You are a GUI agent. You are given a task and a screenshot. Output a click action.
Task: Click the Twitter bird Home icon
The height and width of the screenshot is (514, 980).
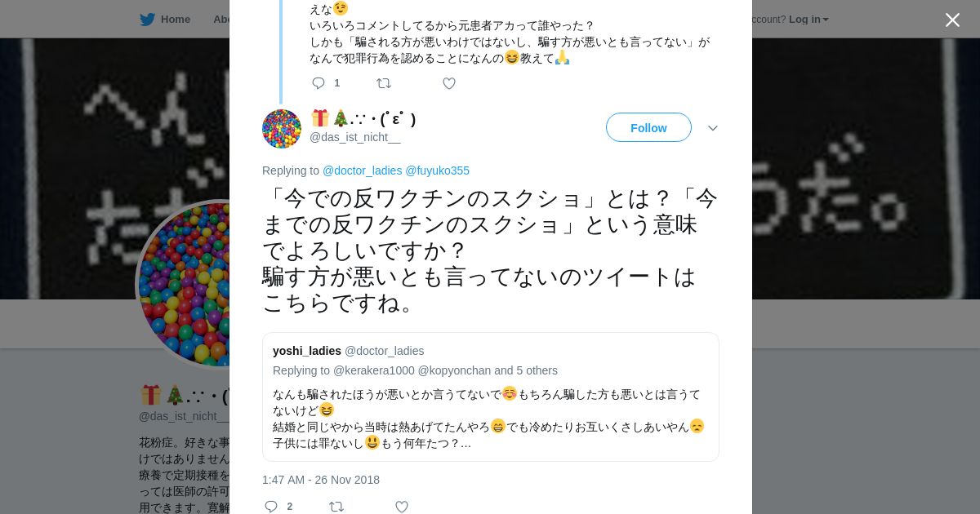click(x=147, y=20)
